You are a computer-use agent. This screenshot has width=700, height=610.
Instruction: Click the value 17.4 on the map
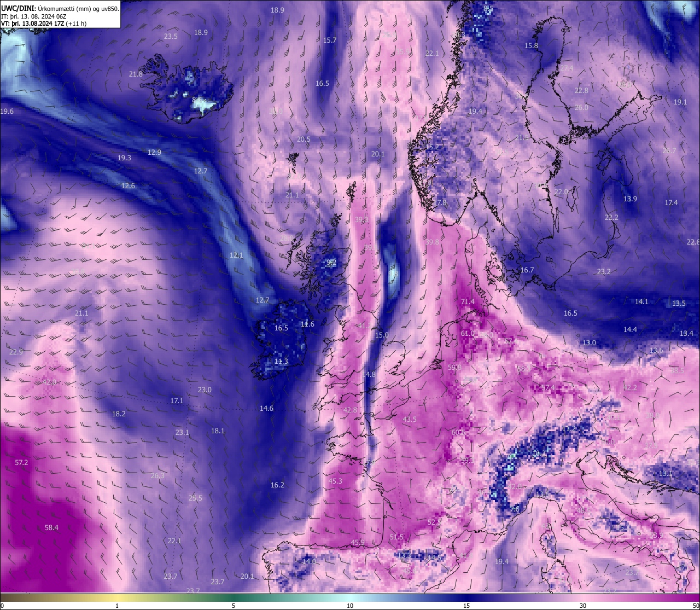(x=671, y=202)
